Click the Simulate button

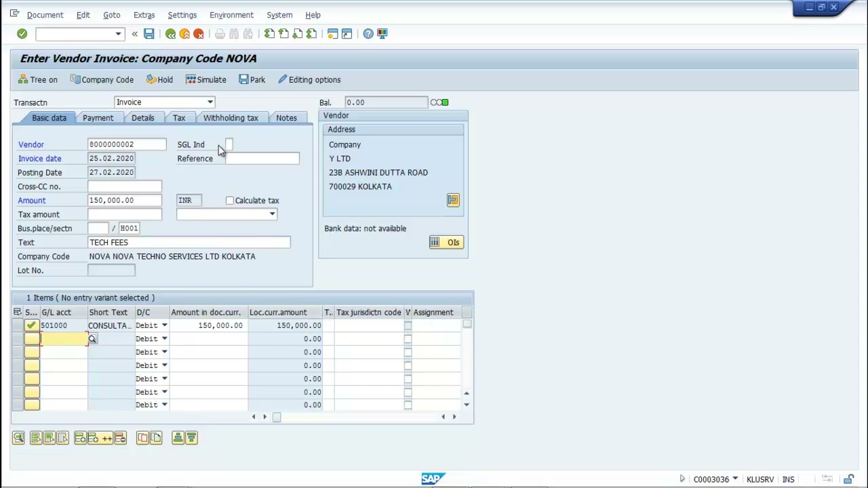206,80
